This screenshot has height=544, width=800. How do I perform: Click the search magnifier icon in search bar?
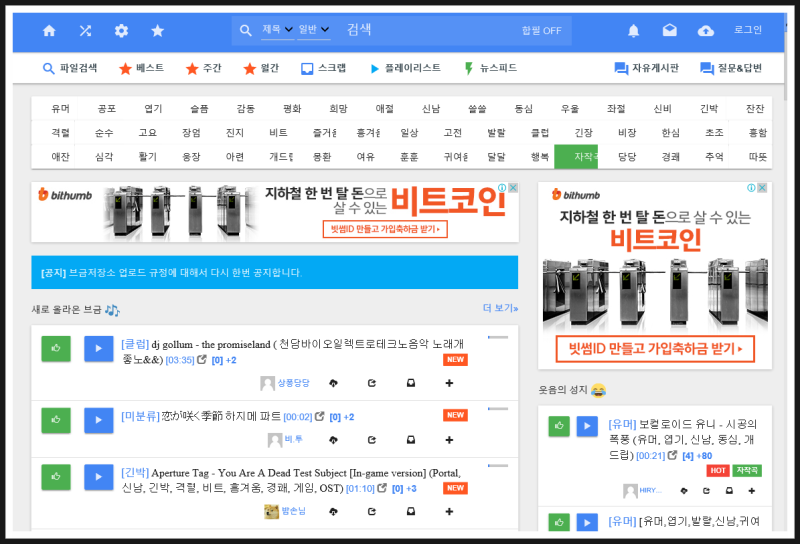(245, 31)
